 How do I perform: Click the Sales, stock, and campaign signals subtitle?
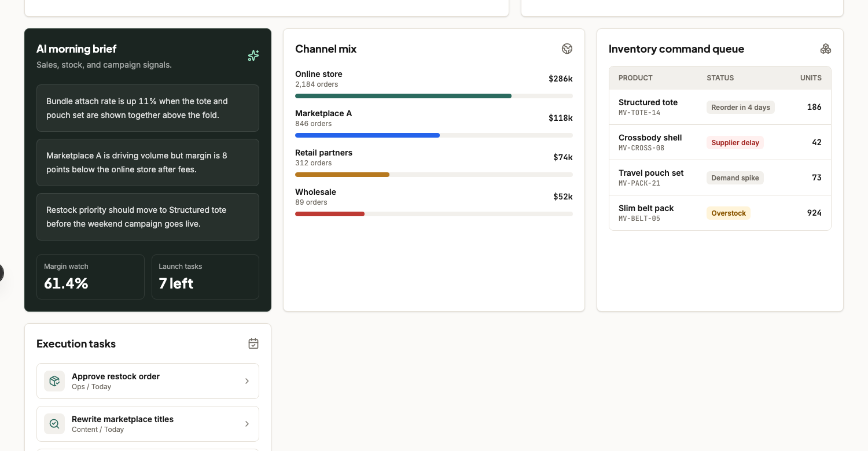coord(104,65)
